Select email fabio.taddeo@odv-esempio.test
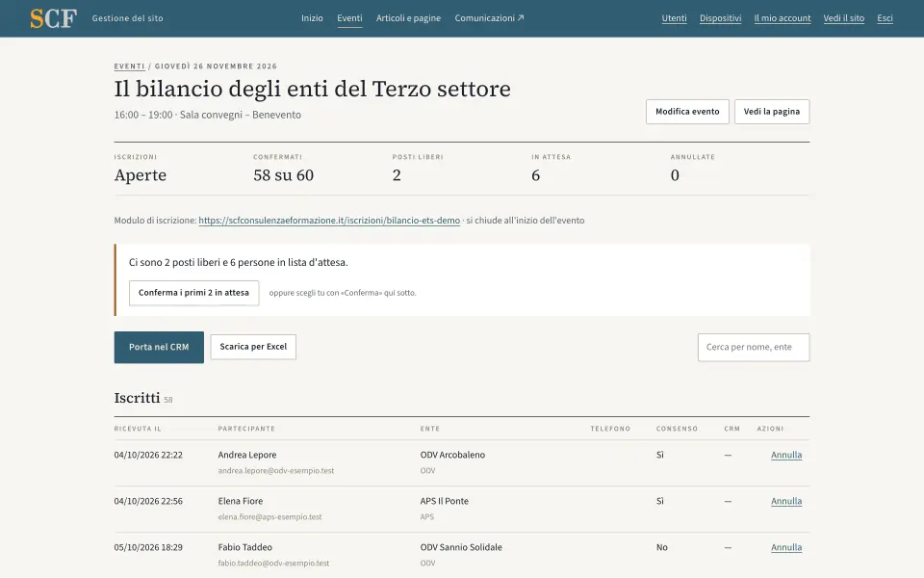Viewport: 924px width, 578px height. [273, 563]
